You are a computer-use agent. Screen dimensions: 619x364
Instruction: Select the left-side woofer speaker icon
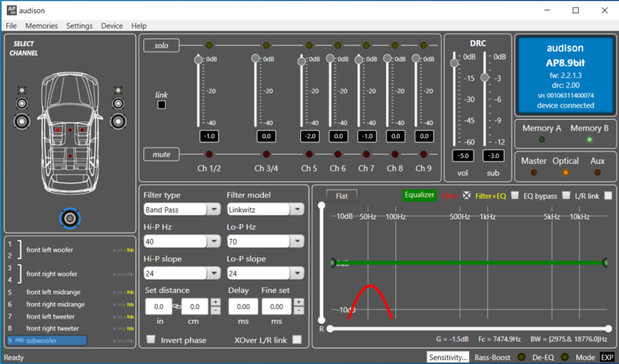coord(22,121)
